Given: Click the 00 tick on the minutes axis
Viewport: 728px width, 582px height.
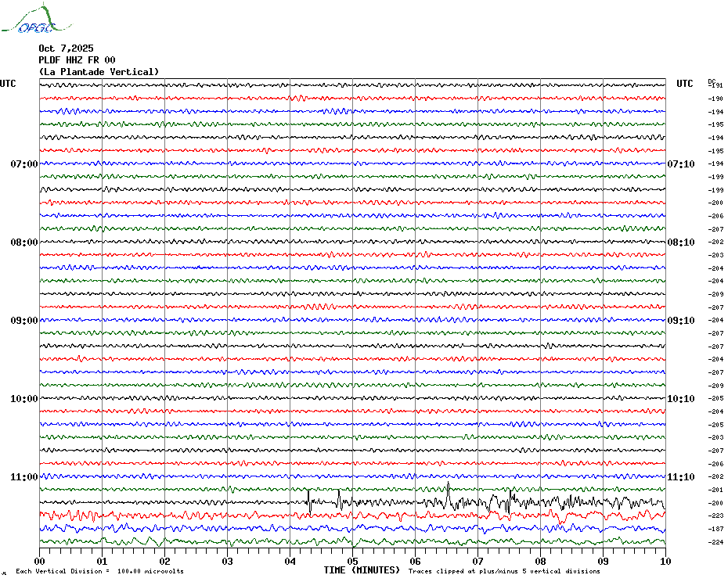Looking at the screenshot, I should click(x=40, y=561).
